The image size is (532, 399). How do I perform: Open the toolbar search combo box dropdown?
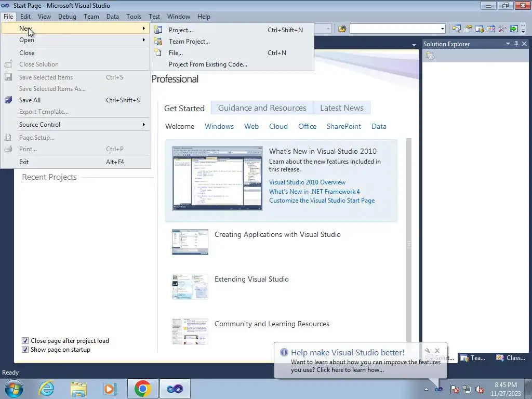pyautogui.click(x=443, y=29)
